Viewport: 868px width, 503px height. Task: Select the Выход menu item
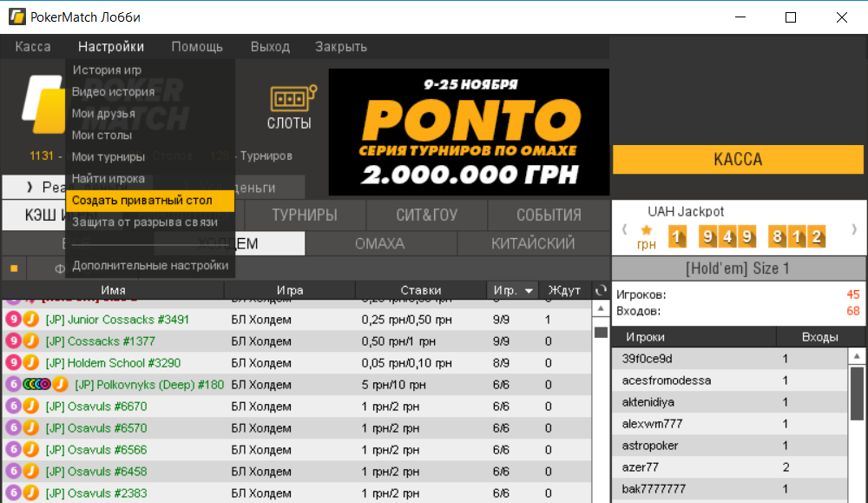pos(270,47)
